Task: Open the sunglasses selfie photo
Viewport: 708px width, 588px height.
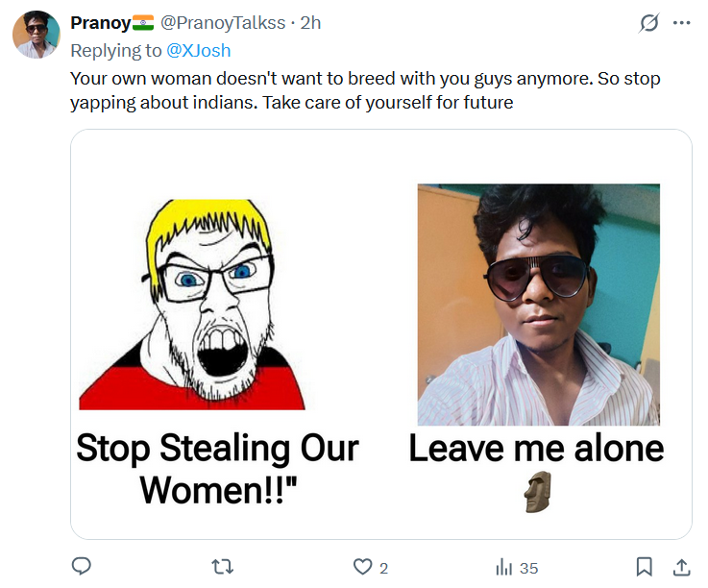Action: point(538,305)
